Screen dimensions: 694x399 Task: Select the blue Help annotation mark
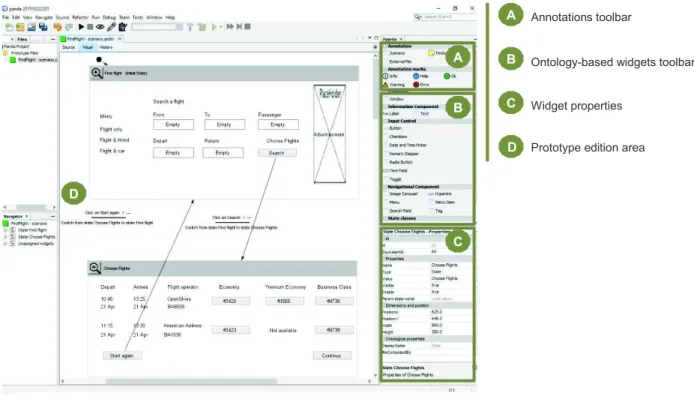(x=420, y=76)
